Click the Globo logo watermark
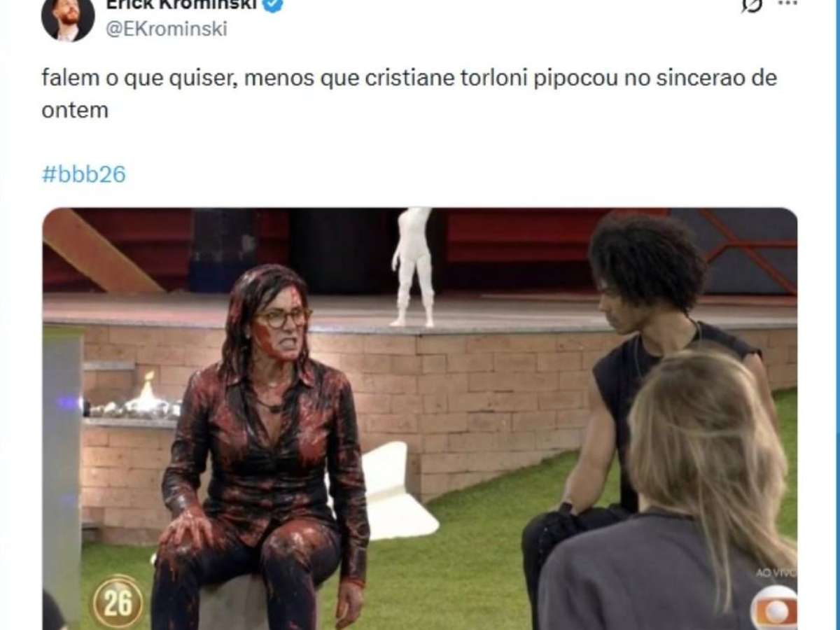Image resolution: width=840 pixels, height=630 pixels. point(774,608)
